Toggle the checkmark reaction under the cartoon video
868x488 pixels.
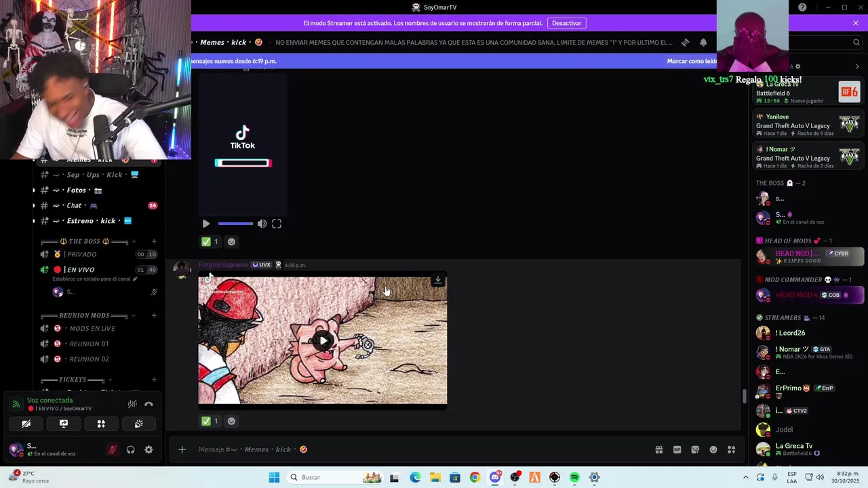pos(210,421)
